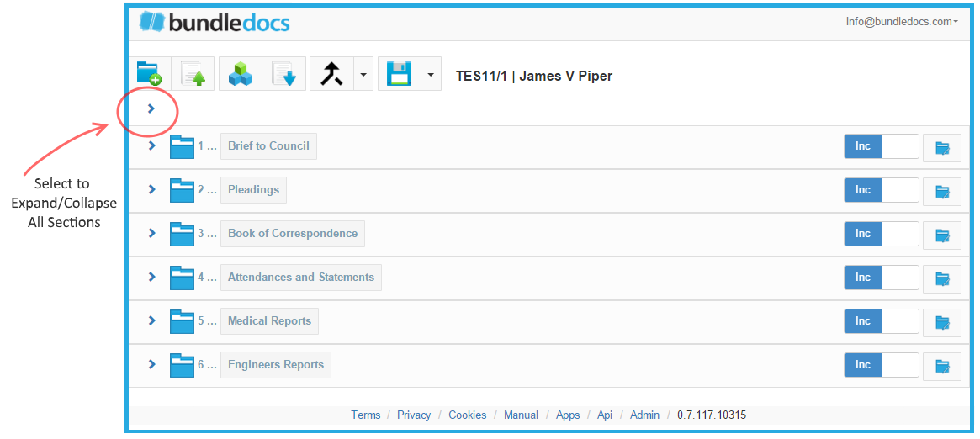Click the Brief to Council title field
Viewport: 980px width, 439px height.
[268, 146]
